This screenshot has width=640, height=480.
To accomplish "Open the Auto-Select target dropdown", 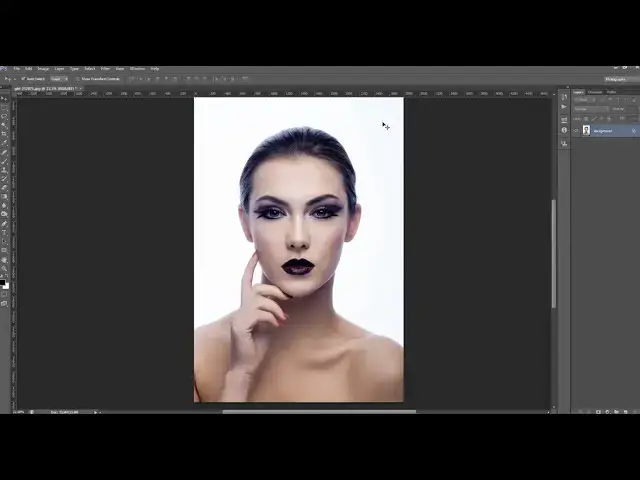I will [58, 78].
